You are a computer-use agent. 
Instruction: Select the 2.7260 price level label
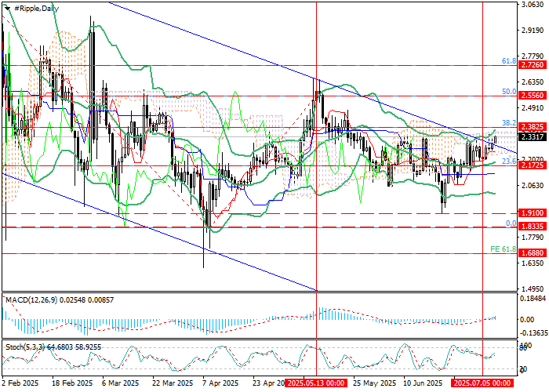click(x=533, y=65)
